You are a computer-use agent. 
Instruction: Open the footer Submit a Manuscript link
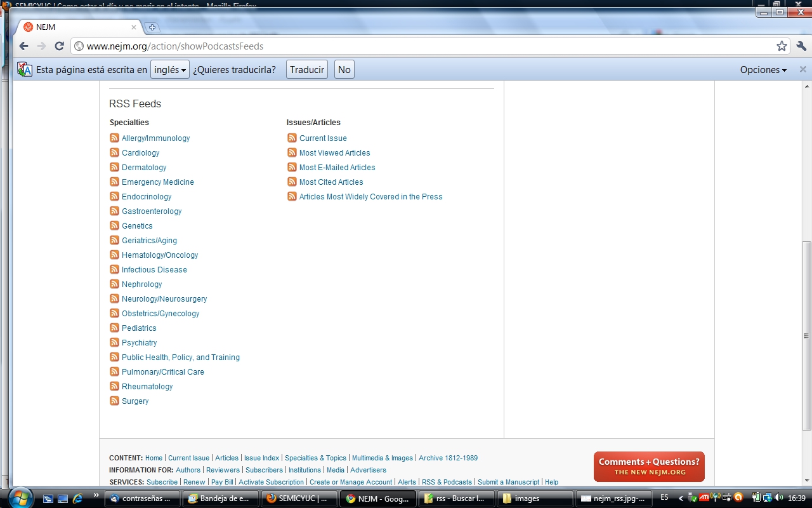(x=508, y=482)
